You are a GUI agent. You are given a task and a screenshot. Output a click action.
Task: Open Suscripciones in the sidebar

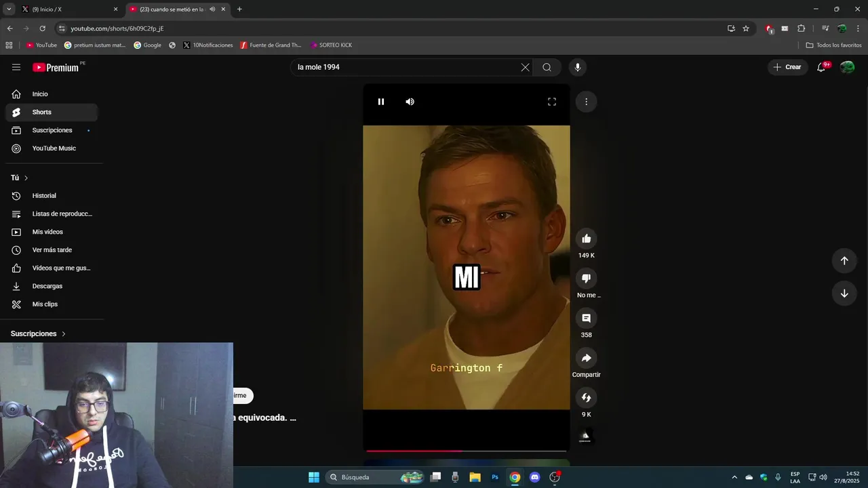coord(52,130)
